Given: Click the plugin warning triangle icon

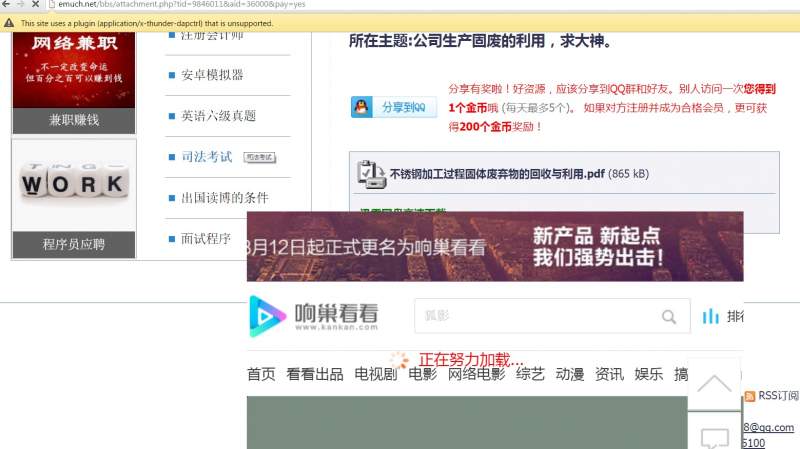Looking at the screenshot, I should coord(9,23).
